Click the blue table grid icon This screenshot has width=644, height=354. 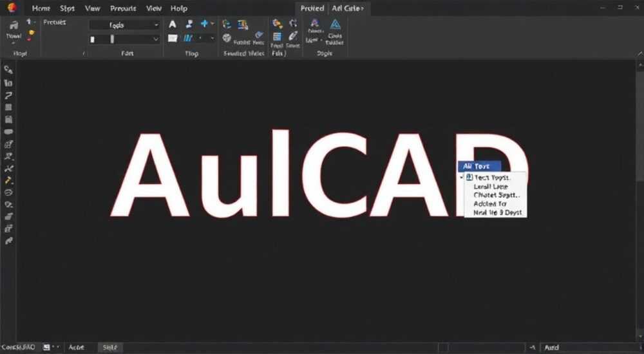pos(277,37)
